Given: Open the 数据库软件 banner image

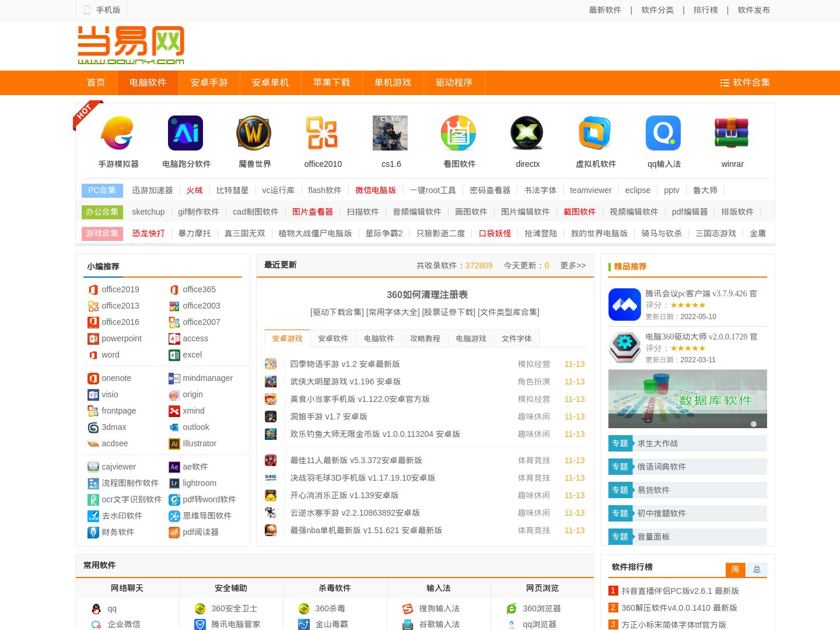Looking at the screenshot, I should pyautogui.click(x=687, y=398).
